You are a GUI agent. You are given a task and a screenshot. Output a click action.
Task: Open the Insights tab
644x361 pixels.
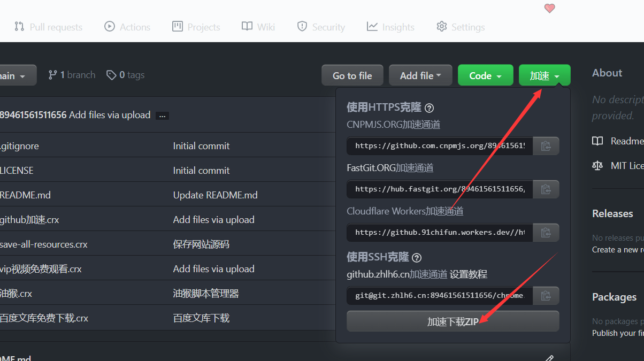(x=390, y=27)
